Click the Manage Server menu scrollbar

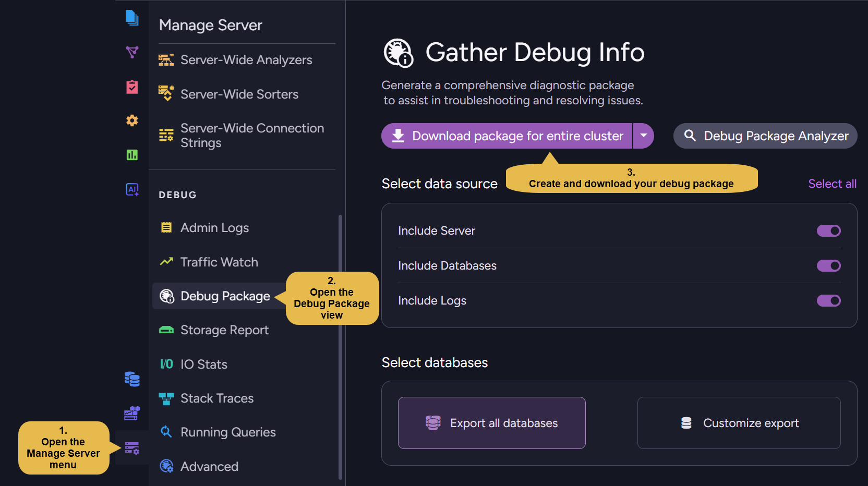pyautogui.click(x=340, y=347)
